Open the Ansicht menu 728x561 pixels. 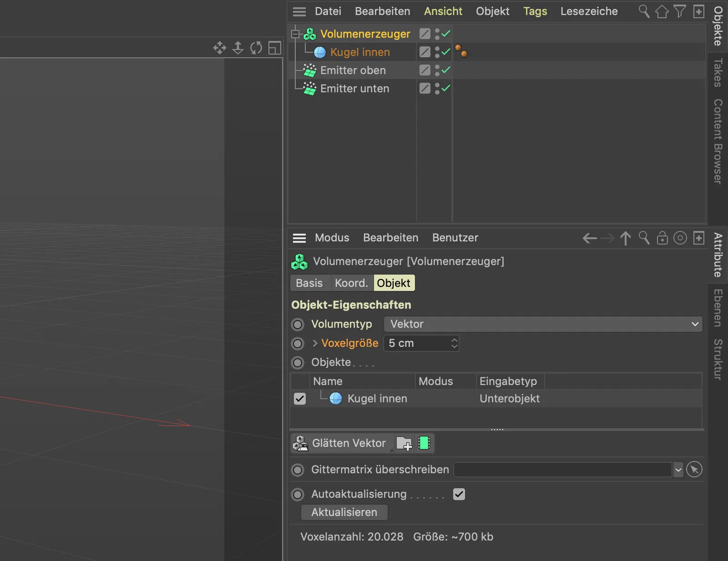coord(443,11)
